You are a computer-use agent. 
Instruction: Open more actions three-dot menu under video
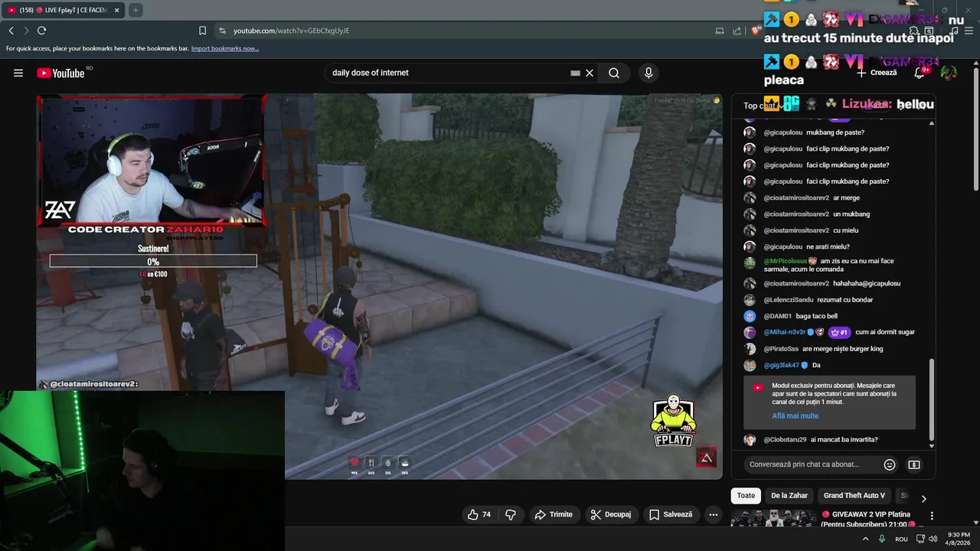[x=714, y=514]
